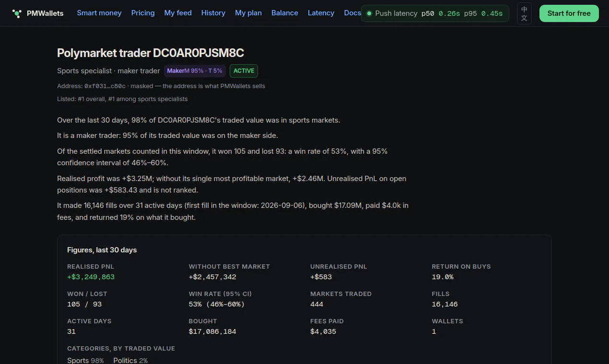Click the Maker M 95% · T 5% badge

[195, 71]
